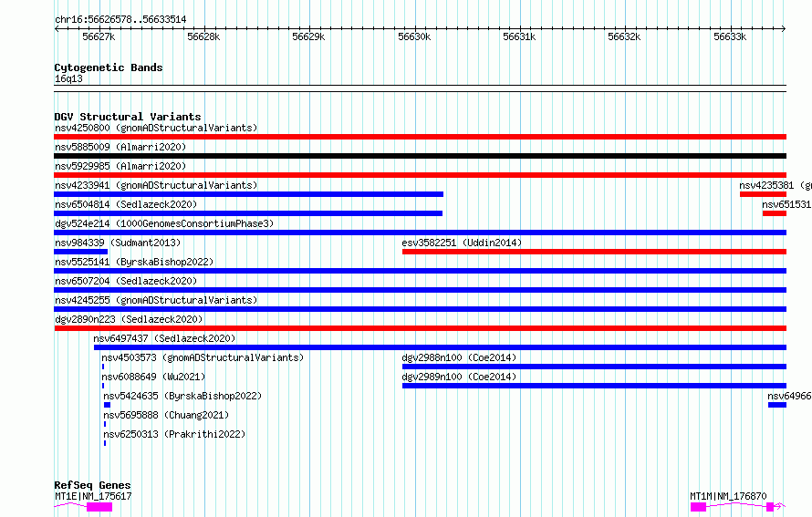Click the magenta MT1E exon block

click(x=99, y=507)
